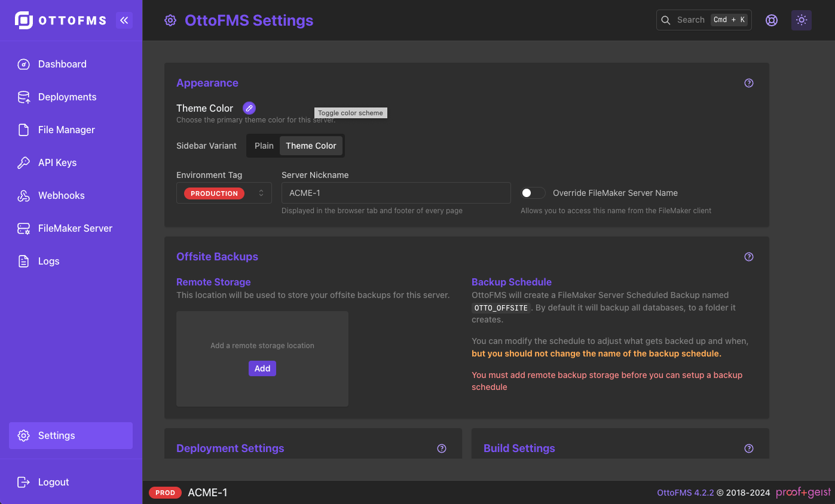Click 'Add a remote storage location' text
The image size is (835, 504).
pyautogui.click(x=262, y=346)
